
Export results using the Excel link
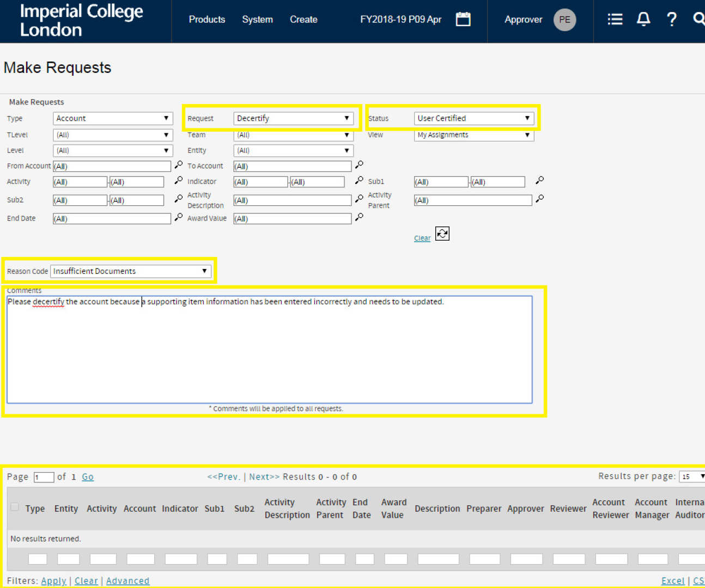tap(672, 581)
